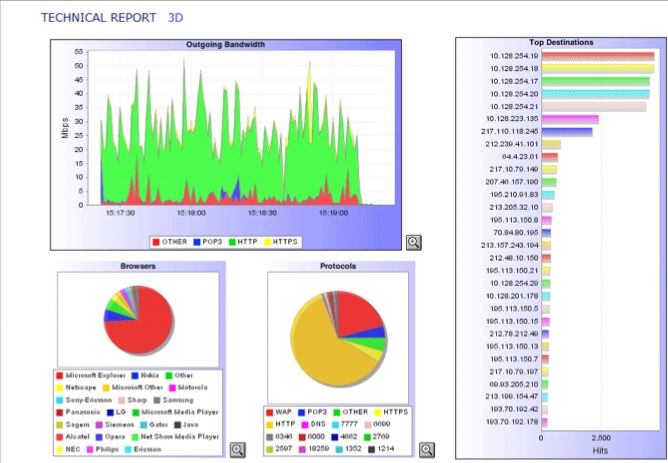The height and width of the screenshot is (463, 668).
Task: Select destination label 193.70.192.42
Action: tap(514, 409)
